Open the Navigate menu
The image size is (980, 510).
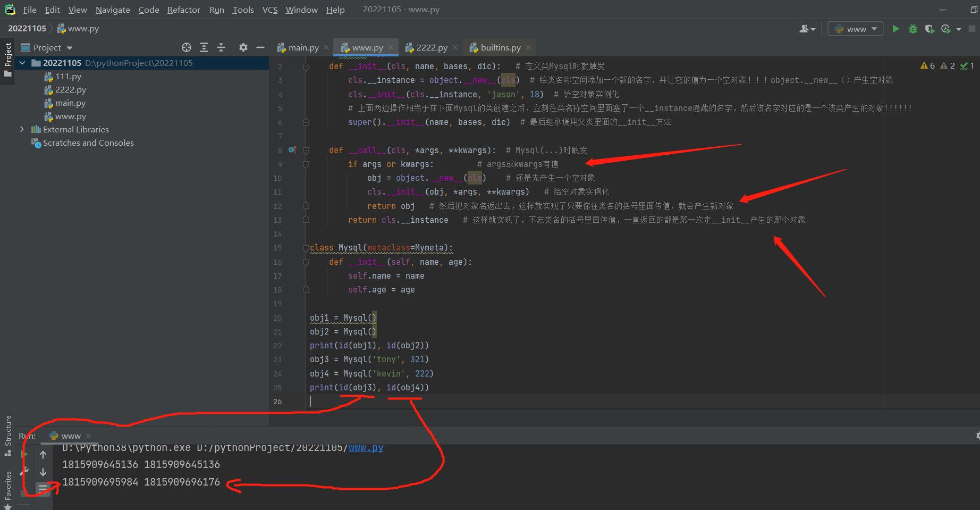pos(113,10)
